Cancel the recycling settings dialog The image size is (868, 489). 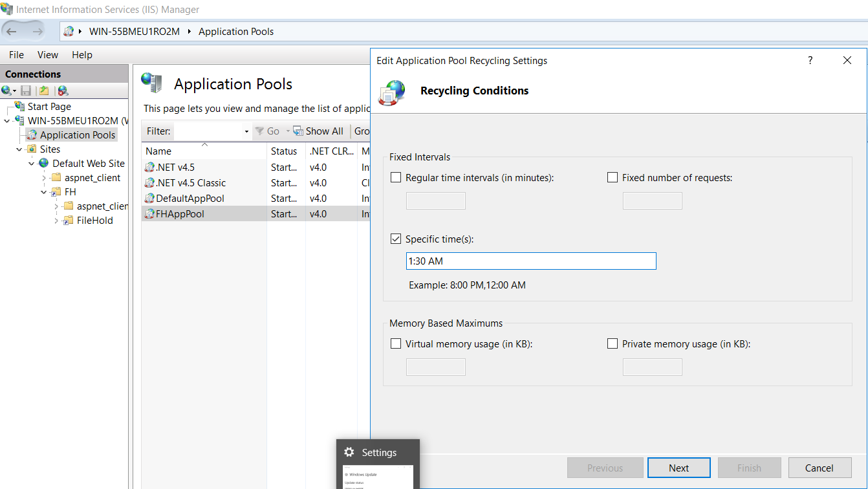pyautogui.click(x=819, y=467)
